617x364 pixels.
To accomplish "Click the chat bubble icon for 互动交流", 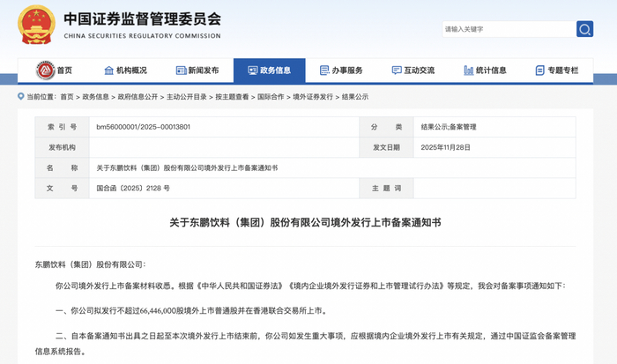I will (x=397, y=71).
